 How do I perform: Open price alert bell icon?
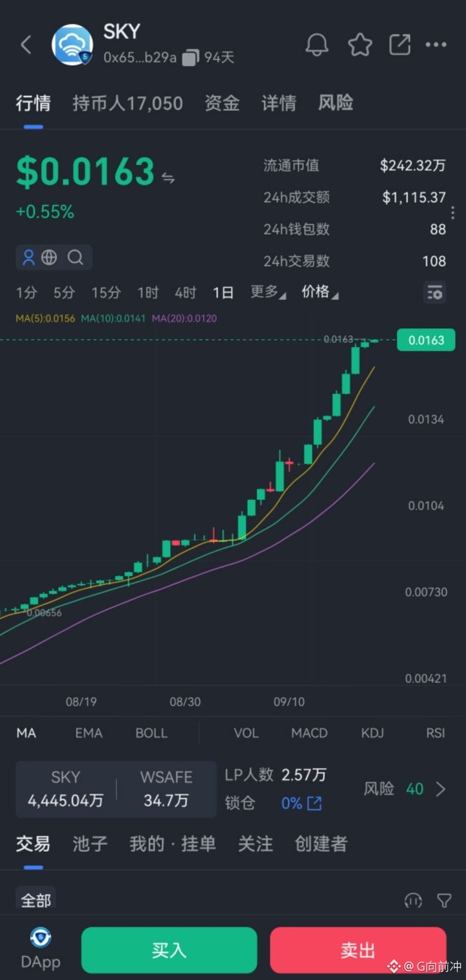(x=316, y=45)
